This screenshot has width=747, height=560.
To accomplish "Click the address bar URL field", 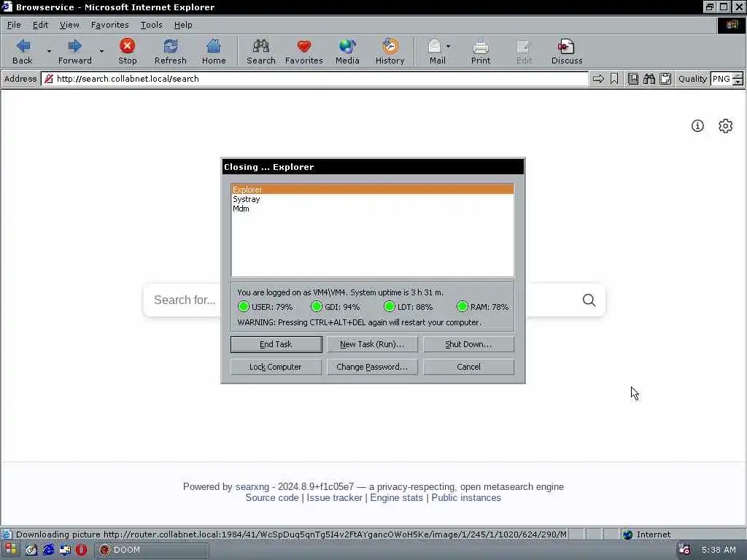I will [x=314, y=79].
